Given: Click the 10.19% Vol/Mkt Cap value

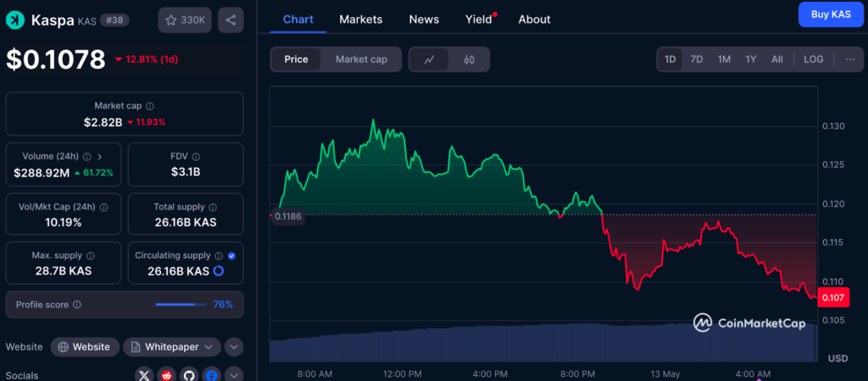Looking at the screenshot, I should pos(63,222).
